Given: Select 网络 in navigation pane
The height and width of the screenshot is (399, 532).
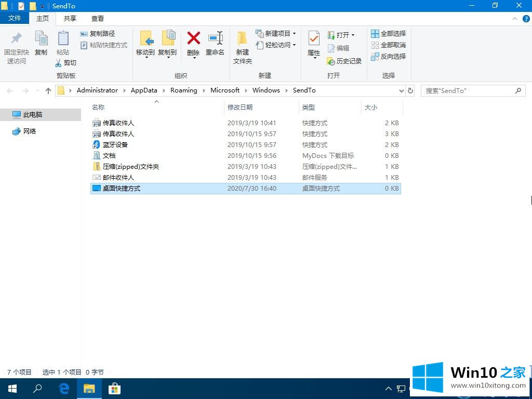Looking at the screenshot, I should pos(24,131).
